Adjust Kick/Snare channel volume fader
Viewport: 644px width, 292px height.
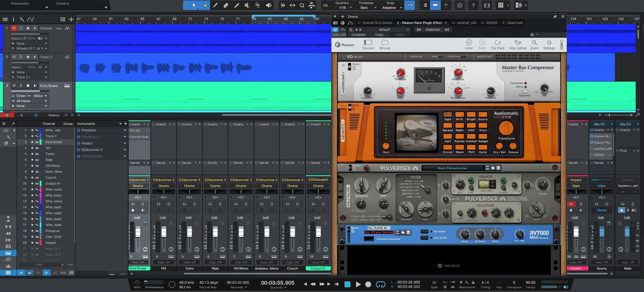pos(138,232)
